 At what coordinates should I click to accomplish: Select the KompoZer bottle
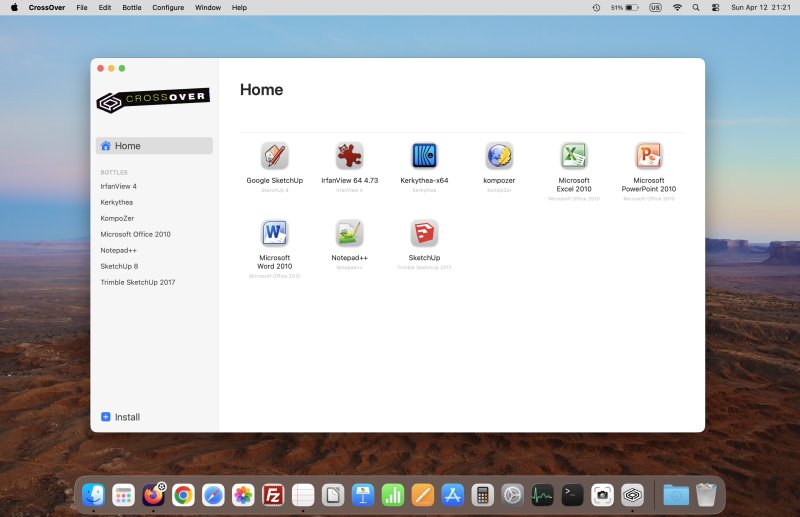pos(117,218)
